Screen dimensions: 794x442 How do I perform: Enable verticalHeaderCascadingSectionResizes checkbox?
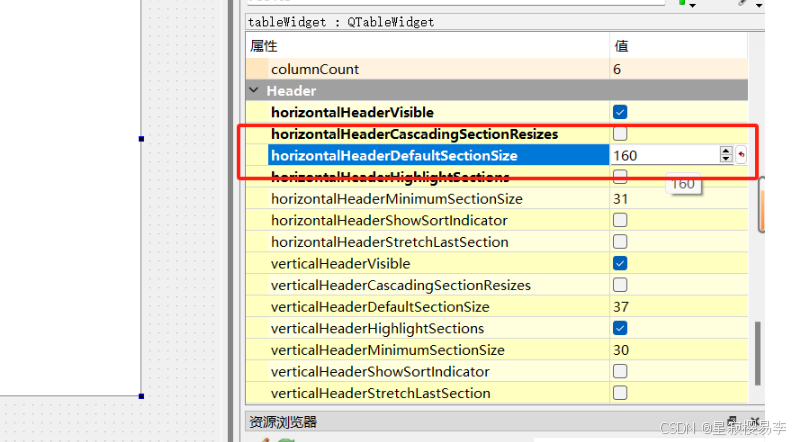(620, 285)
